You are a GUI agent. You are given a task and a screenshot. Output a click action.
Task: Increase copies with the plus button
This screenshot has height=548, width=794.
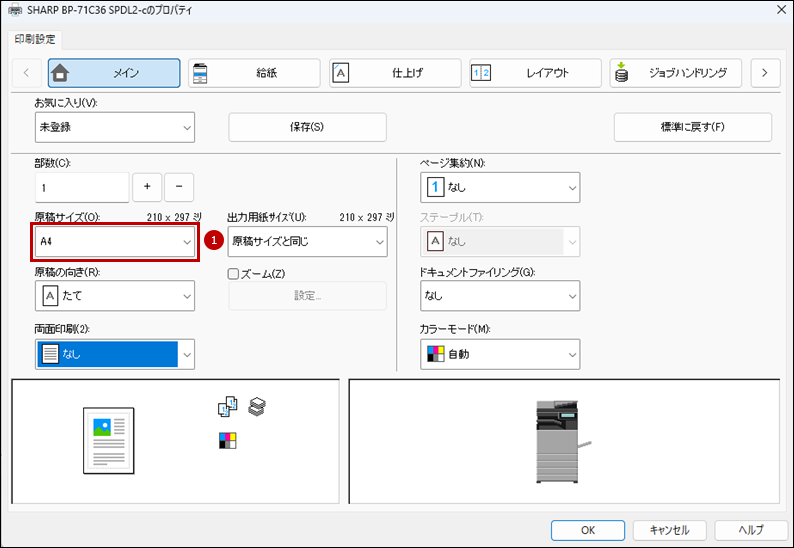[147, 187]
